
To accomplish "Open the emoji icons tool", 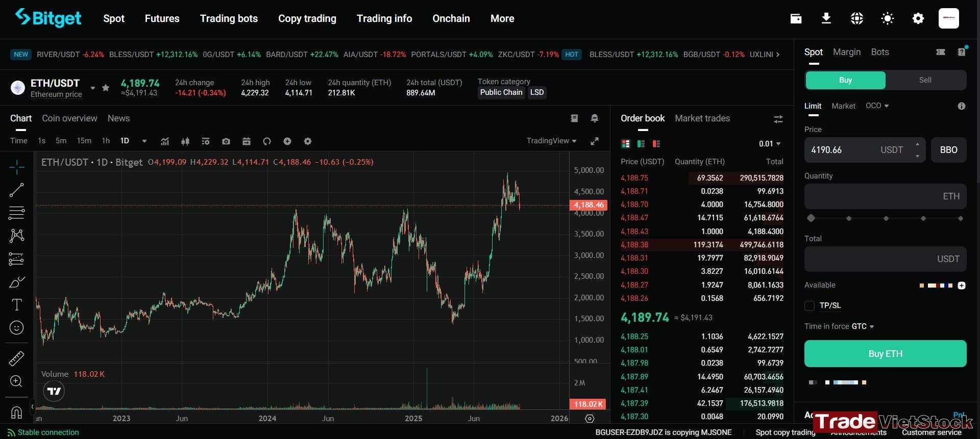I will click(x=16, y=327).
